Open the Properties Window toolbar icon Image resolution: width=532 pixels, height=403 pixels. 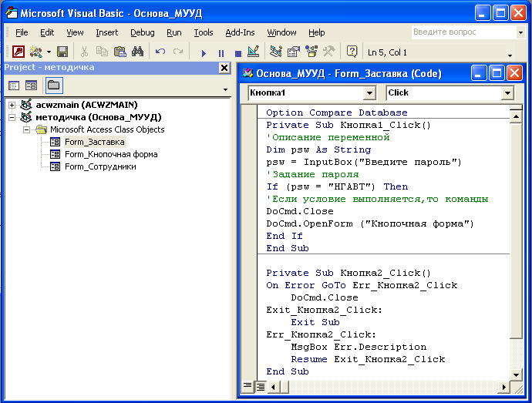click(294, 52)
